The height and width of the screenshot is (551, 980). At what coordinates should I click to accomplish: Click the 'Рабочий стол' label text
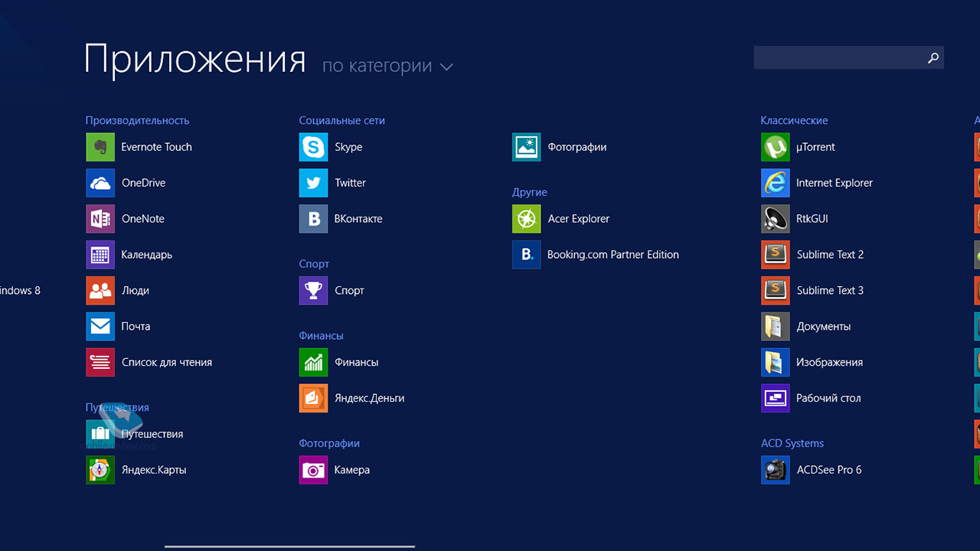coord(828,398)
